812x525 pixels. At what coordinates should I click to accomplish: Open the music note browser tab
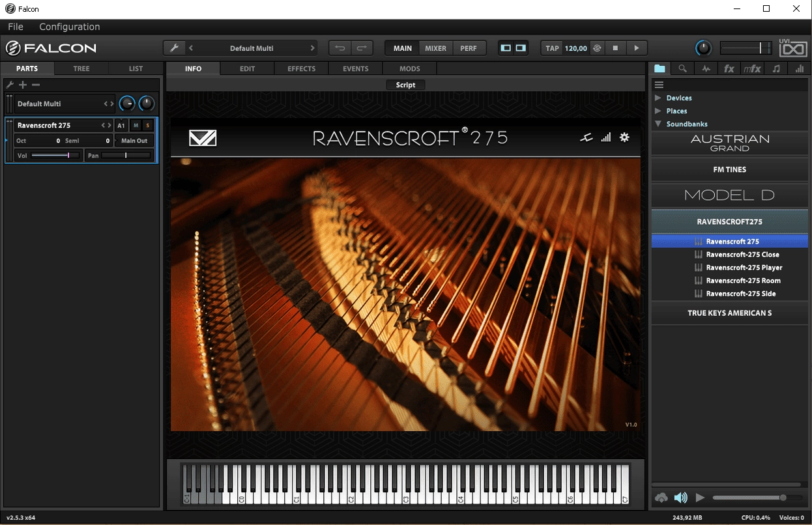click(776, 68)
